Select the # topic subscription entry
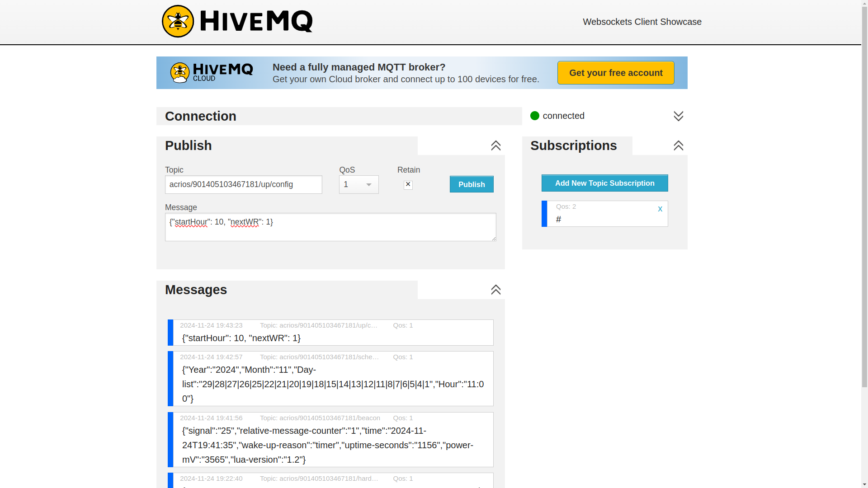The image size is (868, 488). point(604,214)
